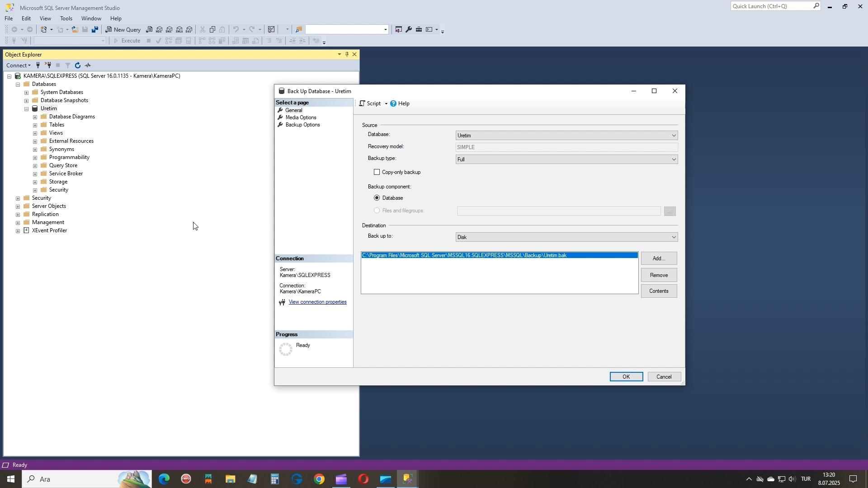Open the Help menu

click(116, 19)
